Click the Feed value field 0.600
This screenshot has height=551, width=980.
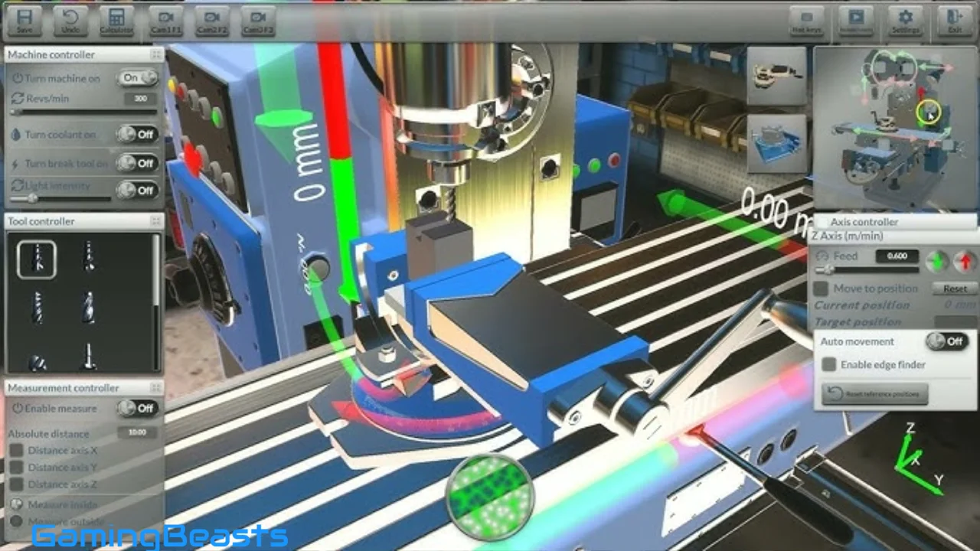point(897,256)
